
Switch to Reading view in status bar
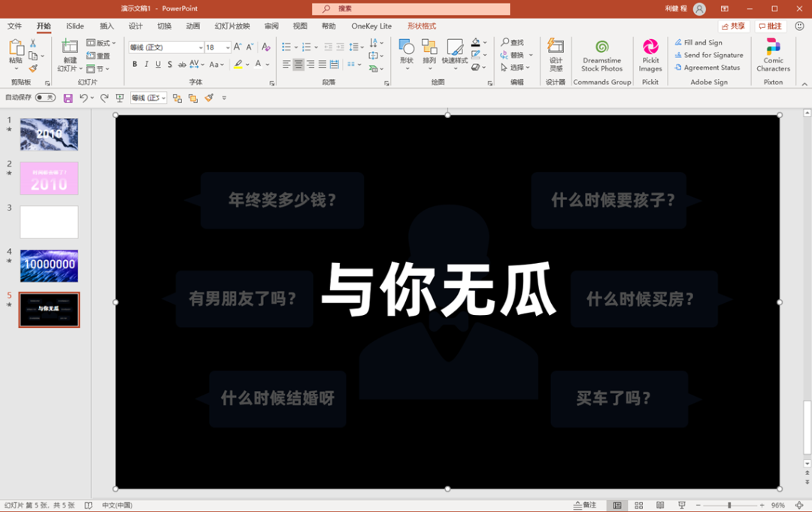[660, 505]
